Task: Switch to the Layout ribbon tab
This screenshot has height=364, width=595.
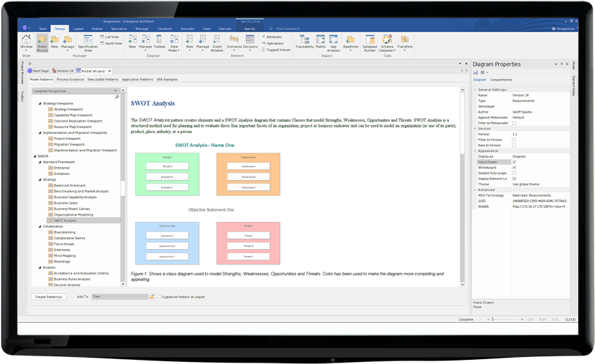Action: pyautogui.click(x=78, y=29)
